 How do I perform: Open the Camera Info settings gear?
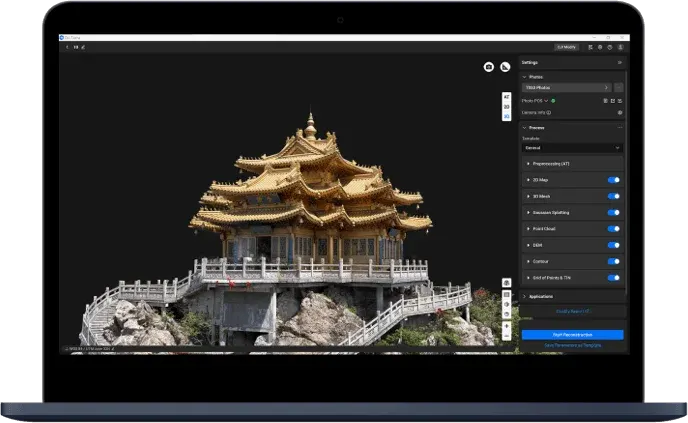point(620,113)
